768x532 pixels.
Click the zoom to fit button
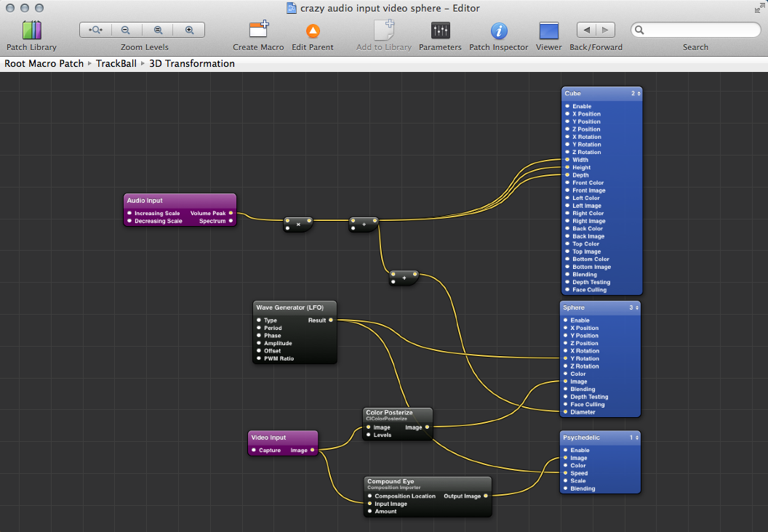click(x=95, y=30)
